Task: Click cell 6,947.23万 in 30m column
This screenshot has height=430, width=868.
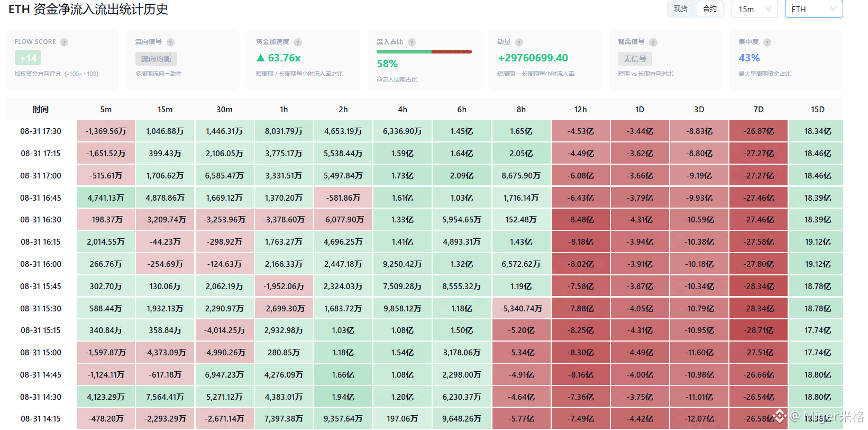Action: coord(224,374)
